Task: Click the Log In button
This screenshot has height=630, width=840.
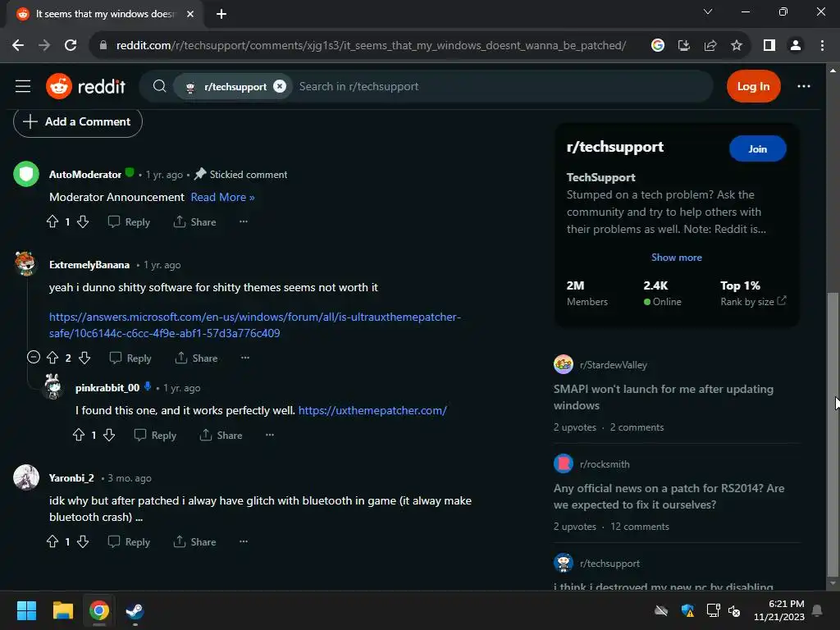Action: pos(753,86)
